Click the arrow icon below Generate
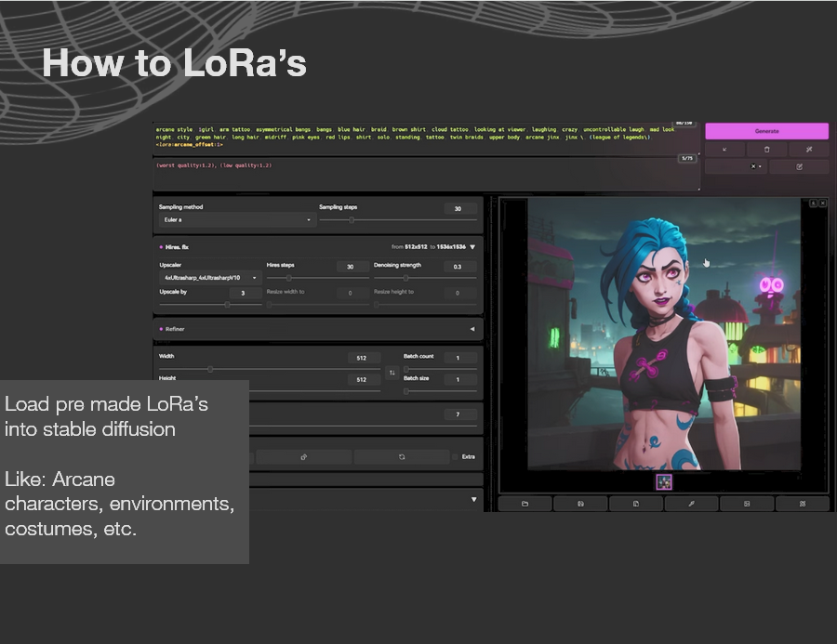This screenshot has width=837, height=644. point(725,150)
